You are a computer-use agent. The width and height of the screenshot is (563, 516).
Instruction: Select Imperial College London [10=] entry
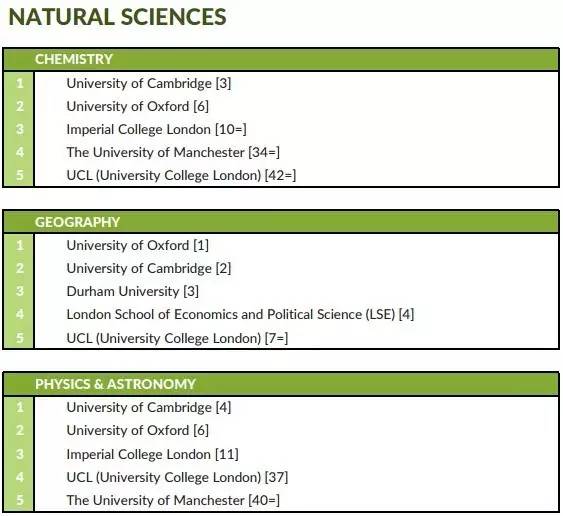coord(157,129)
